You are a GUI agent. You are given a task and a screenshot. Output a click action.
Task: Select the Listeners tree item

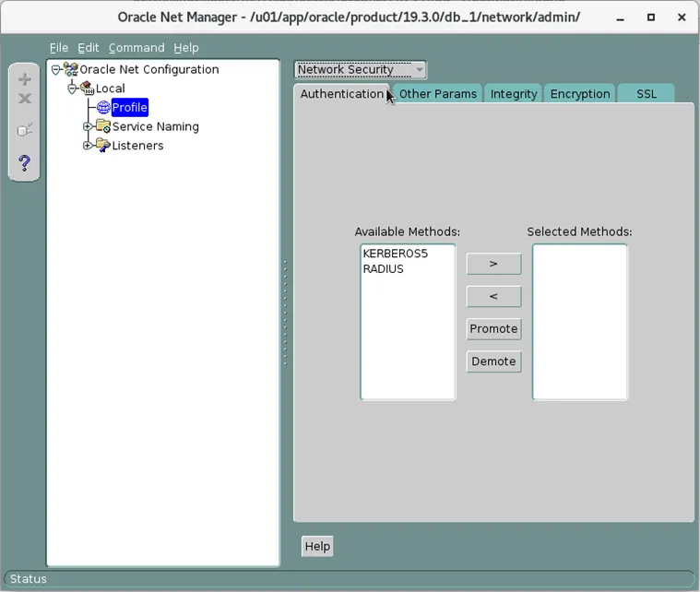coord(137,146)
